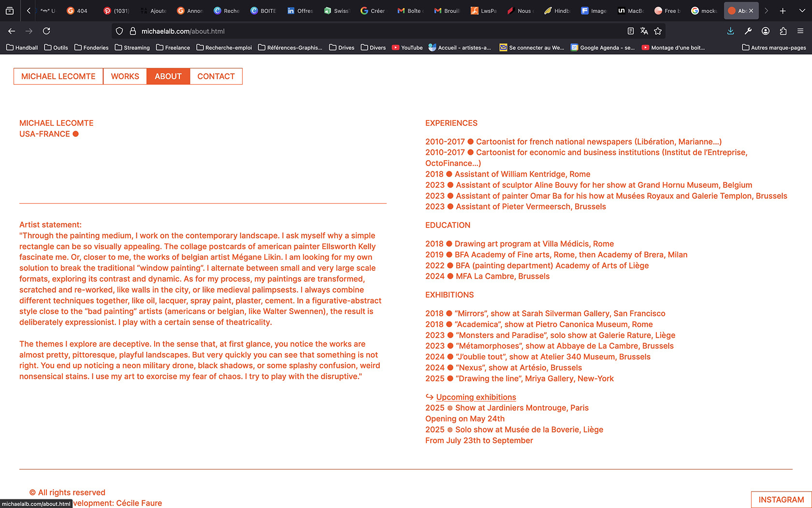Expand the list all tabs dropdown

point(802,11)
